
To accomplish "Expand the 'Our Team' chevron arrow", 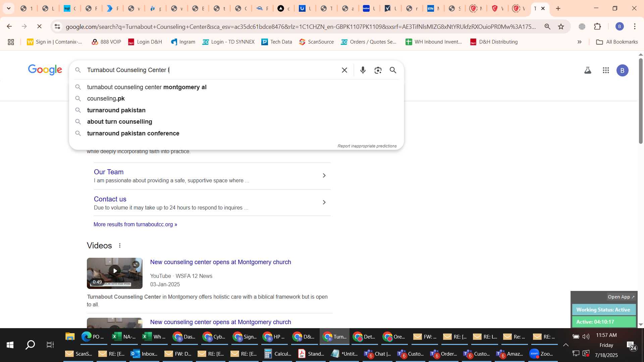I will pyautogui.click(x=324, y=176).
